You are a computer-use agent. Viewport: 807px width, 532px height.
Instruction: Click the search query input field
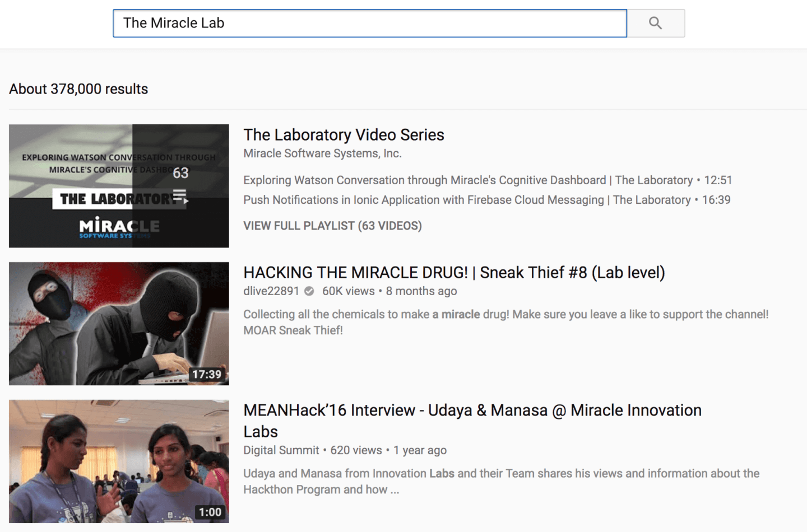click(370, 23)
